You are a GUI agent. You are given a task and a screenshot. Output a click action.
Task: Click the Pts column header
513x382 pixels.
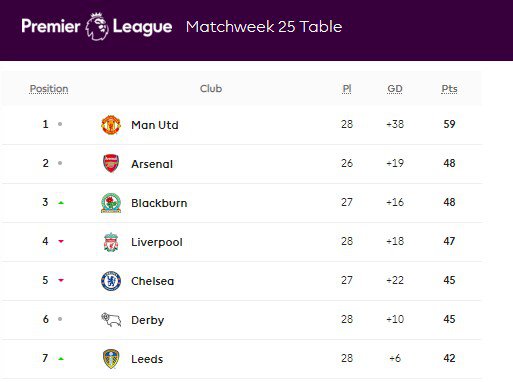pyautogui.click(x=449, y=89)
